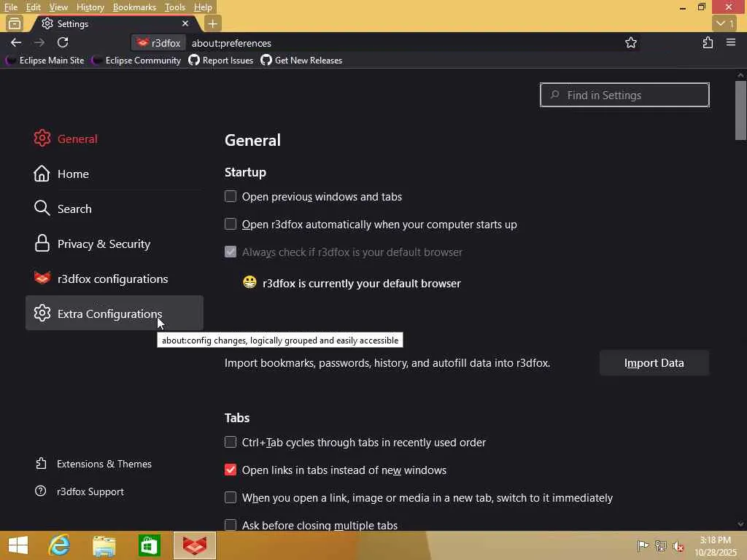Enable Open previous windows and tabs
This screenshot has width=747, height=560.
click(230, 196)
